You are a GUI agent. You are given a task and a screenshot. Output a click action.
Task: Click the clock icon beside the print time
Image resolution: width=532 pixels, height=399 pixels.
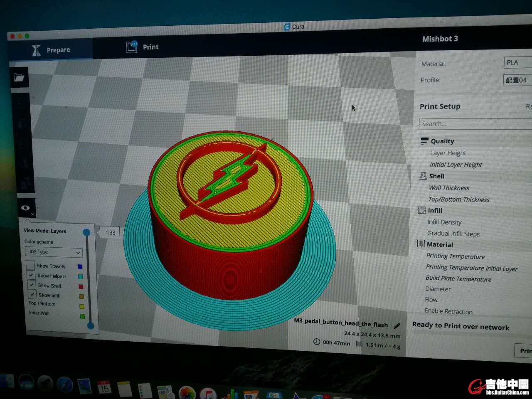317,342
